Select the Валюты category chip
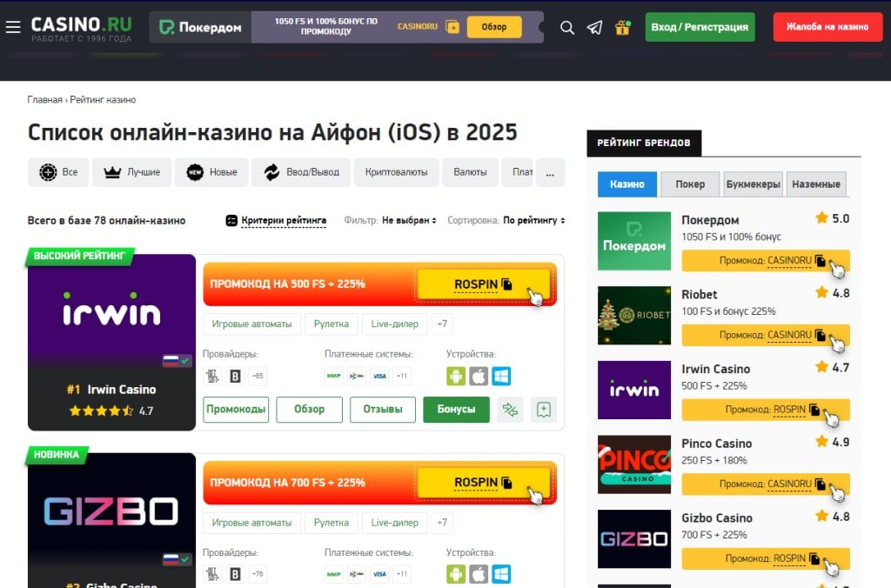The width and height of the screenshot is (891, 588). [470, 172]
